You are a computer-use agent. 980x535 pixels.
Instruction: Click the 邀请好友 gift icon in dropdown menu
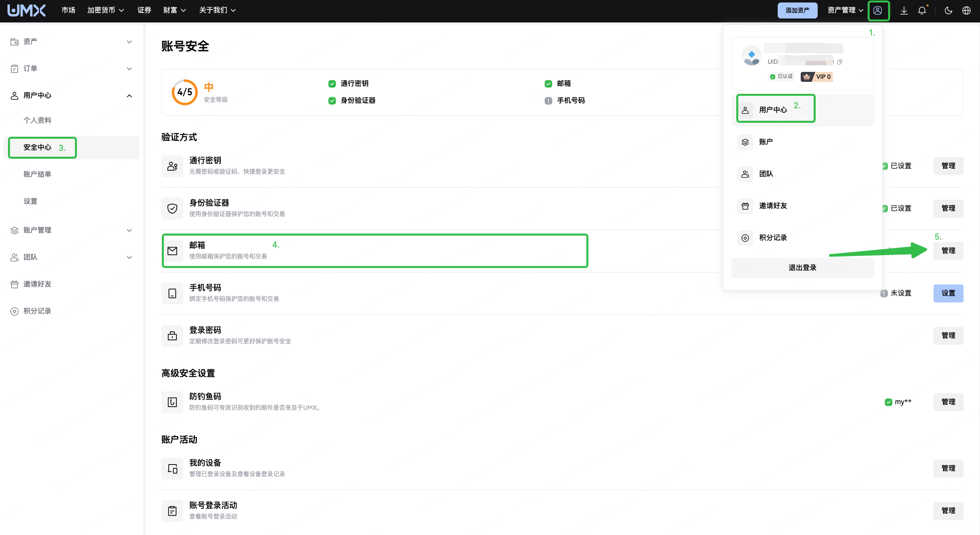[x=745, y=206]
